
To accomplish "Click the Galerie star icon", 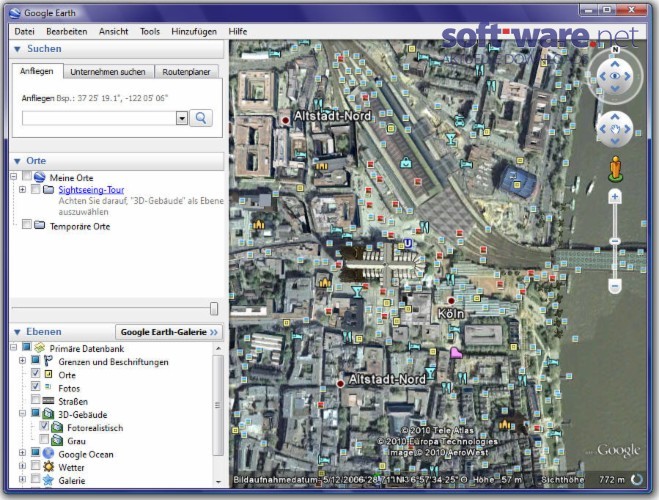I will 48,479.
